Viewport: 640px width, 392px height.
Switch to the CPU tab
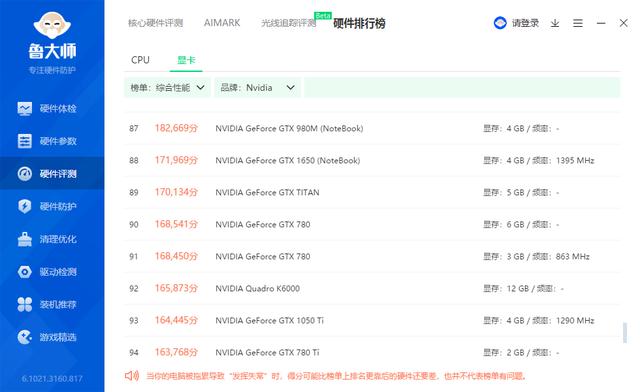pos(140,60)
